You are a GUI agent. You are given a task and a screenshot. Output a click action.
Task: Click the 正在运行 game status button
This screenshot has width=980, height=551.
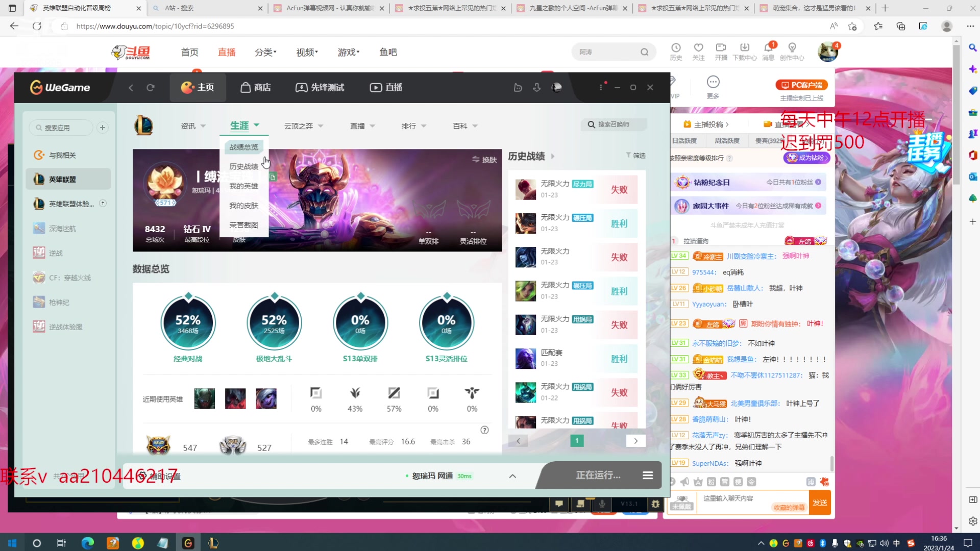pyautogui.click(x=598, y=475)
